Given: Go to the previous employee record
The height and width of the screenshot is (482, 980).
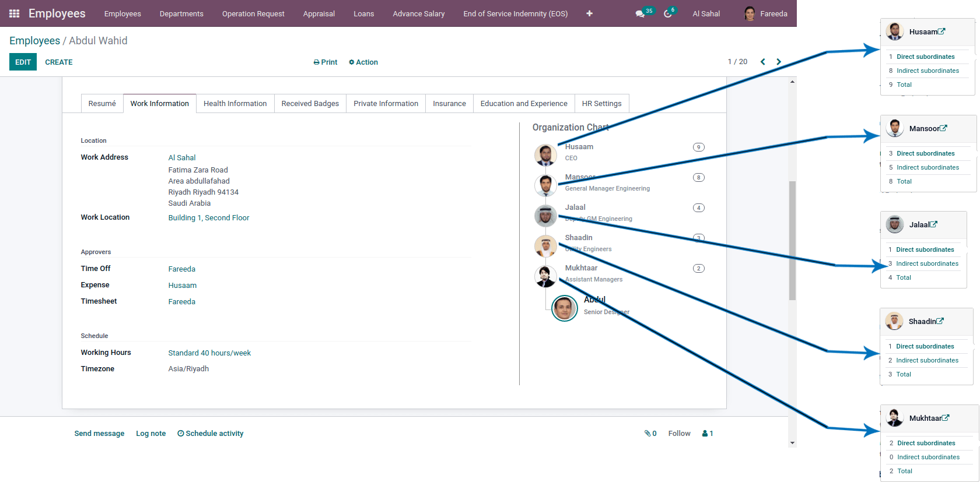Looking at the screenshot, I should (x=762, y=62).
